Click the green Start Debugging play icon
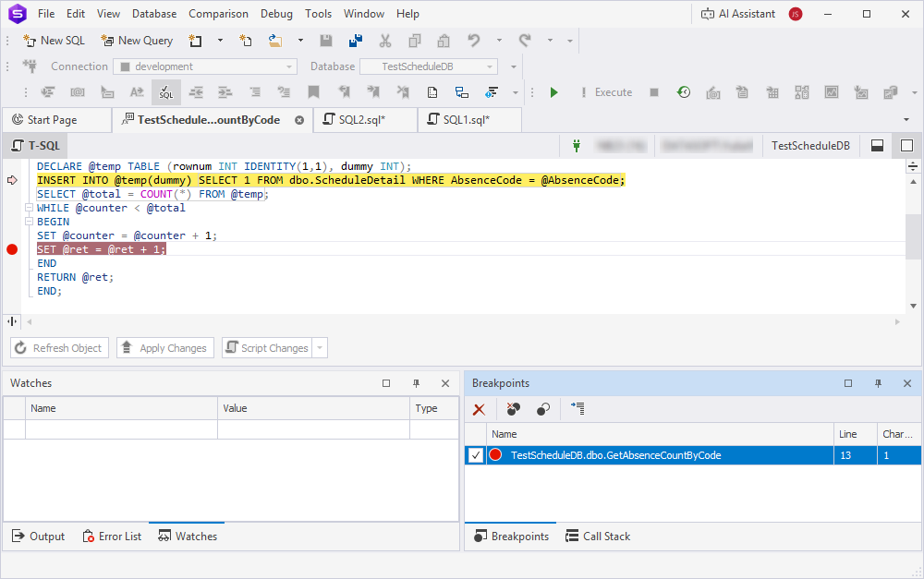Screen dimensions: 924x579 (x=554, y=92)
